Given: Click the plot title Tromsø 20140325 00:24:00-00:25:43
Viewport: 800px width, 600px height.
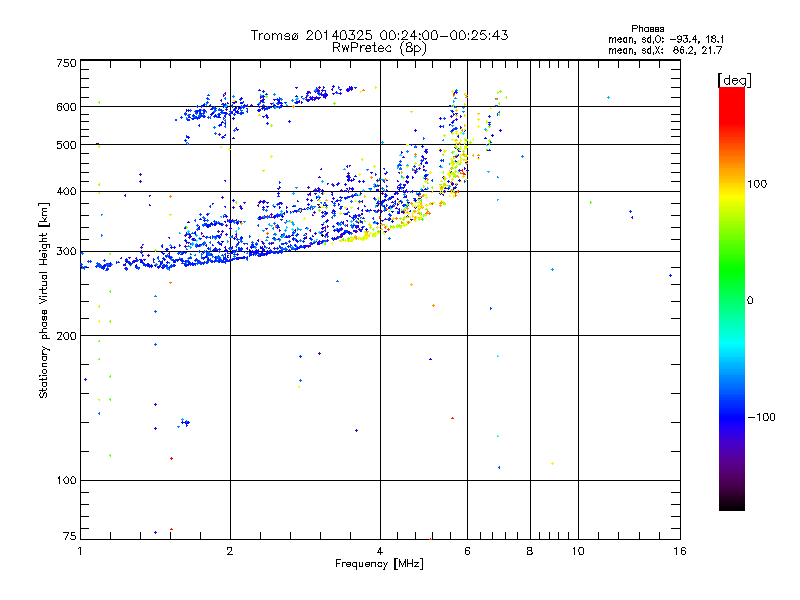Looking at the screenshot, I should coord(379,35).
